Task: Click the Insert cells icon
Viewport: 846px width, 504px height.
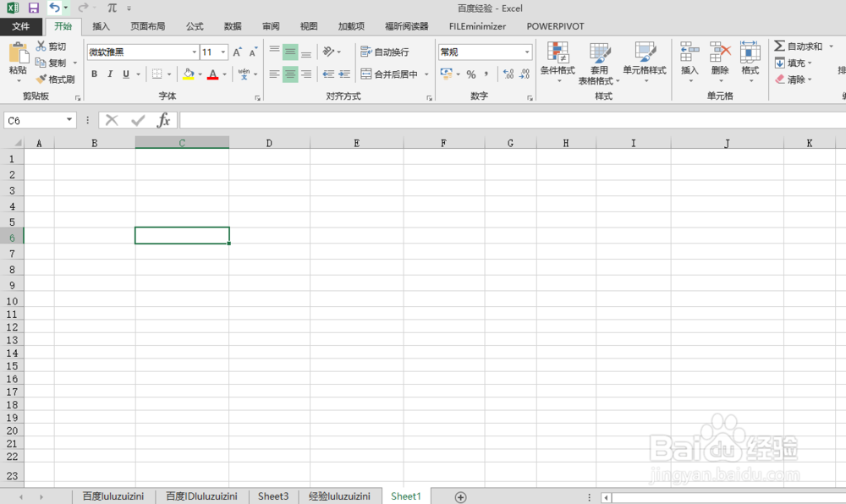Action: point(689,52)
